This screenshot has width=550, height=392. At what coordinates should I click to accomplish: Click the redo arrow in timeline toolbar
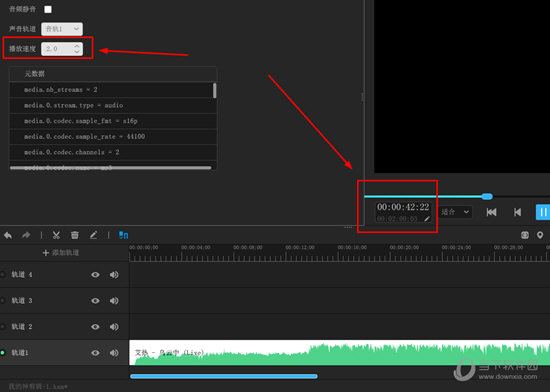[x=26, y=235]
